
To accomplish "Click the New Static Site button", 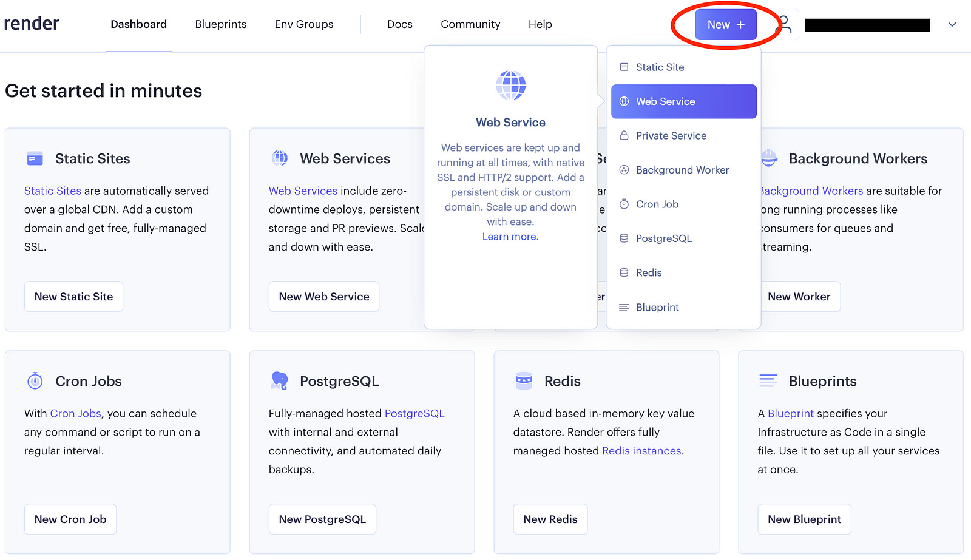I will tap(73, 297).
